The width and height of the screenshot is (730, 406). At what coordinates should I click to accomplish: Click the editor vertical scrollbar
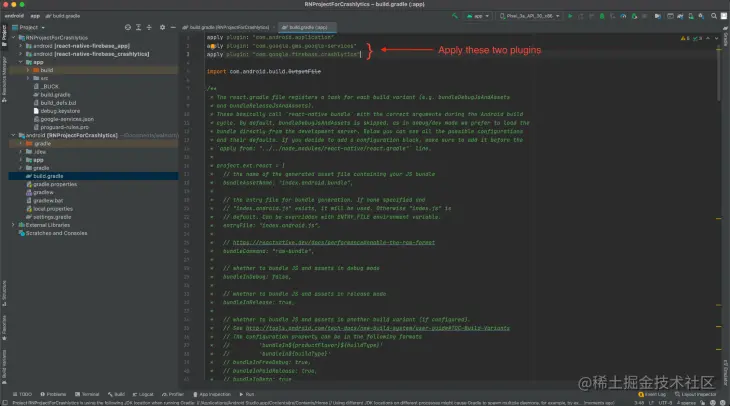click(x=719, y=73)
